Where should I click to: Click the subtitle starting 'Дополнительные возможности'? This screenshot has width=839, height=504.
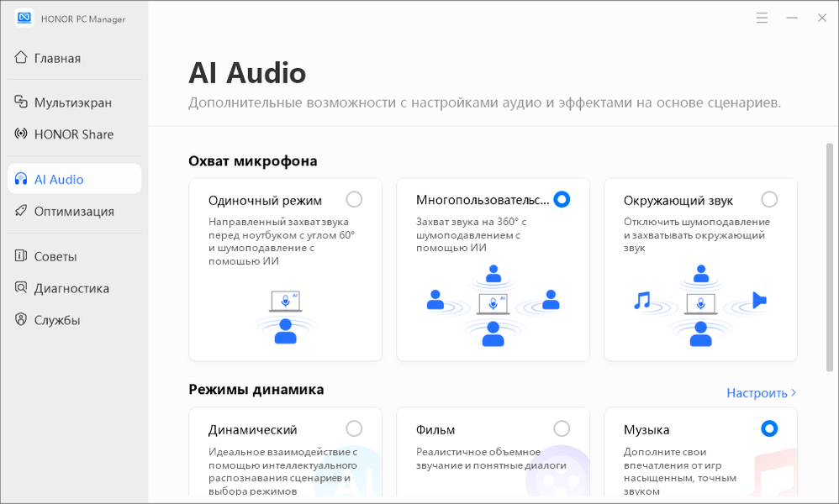pos(485,102)
